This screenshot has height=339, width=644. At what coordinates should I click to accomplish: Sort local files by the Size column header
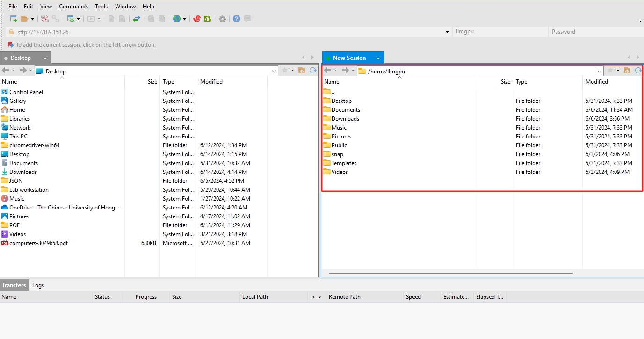tap(152, 81)
